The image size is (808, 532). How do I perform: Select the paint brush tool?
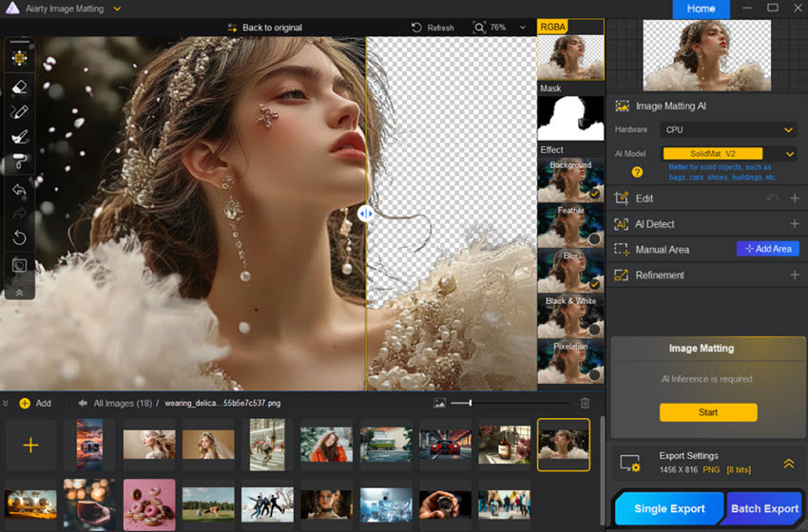19,137
